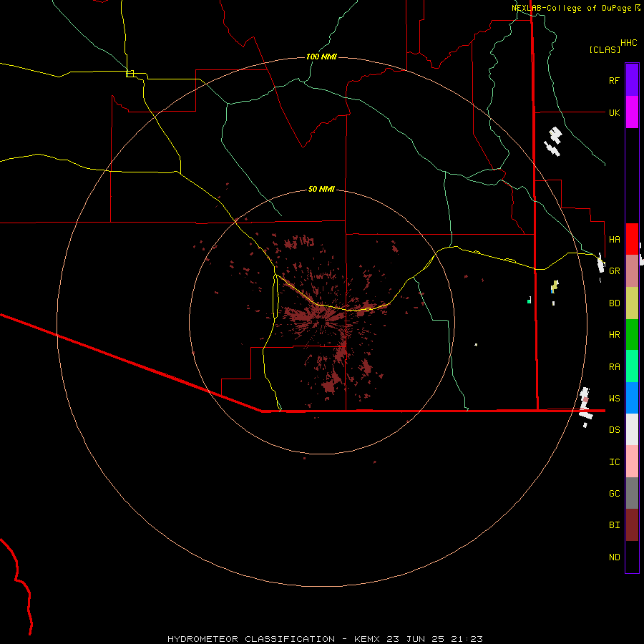This screenshot has width=644, height=644.
Task: Click the UK legend label
Action: 614,112
